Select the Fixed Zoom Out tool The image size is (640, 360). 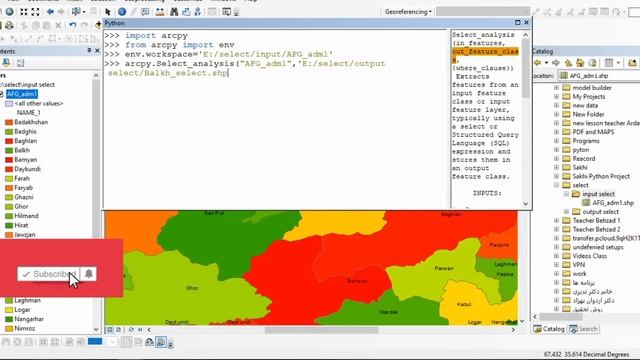(36, 12)
